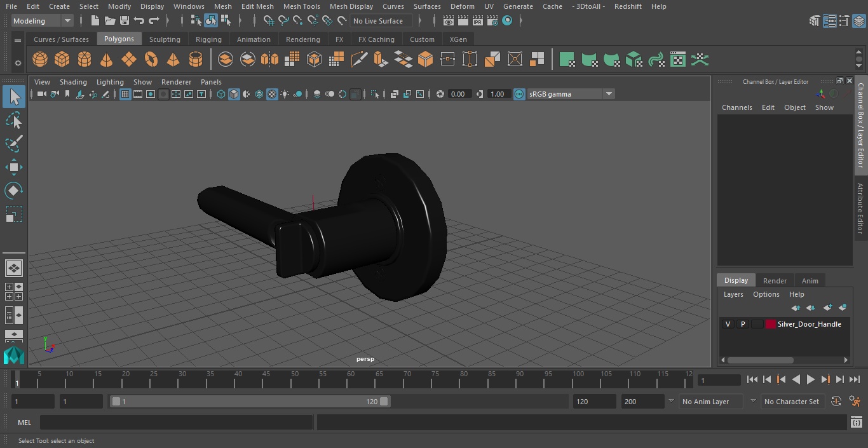868x448 pixels.
Task: Create a polygon cylinder from the shelf
Action: 85,60
